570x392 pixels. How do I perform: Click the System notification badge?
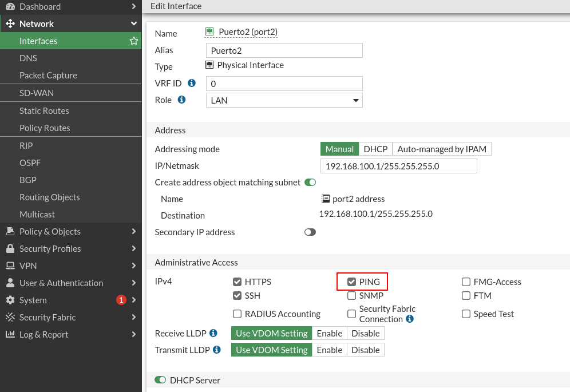click(121, 300)
